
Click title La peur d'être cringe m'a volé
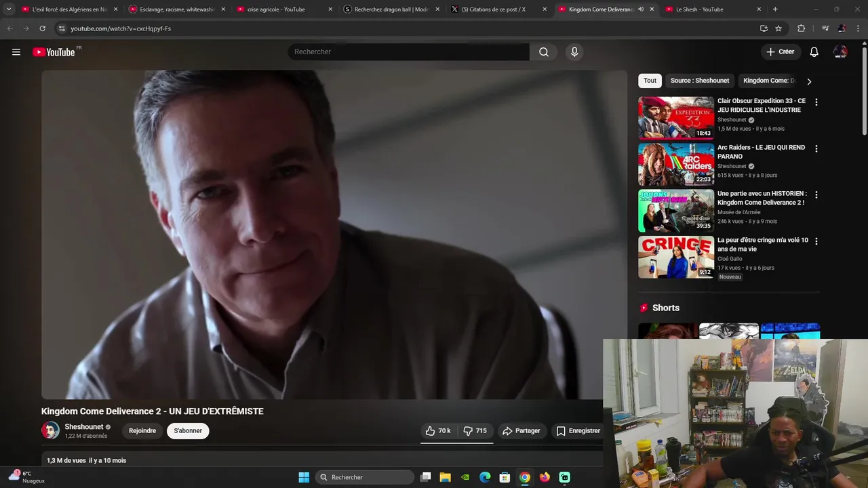(x=763, y=245)
